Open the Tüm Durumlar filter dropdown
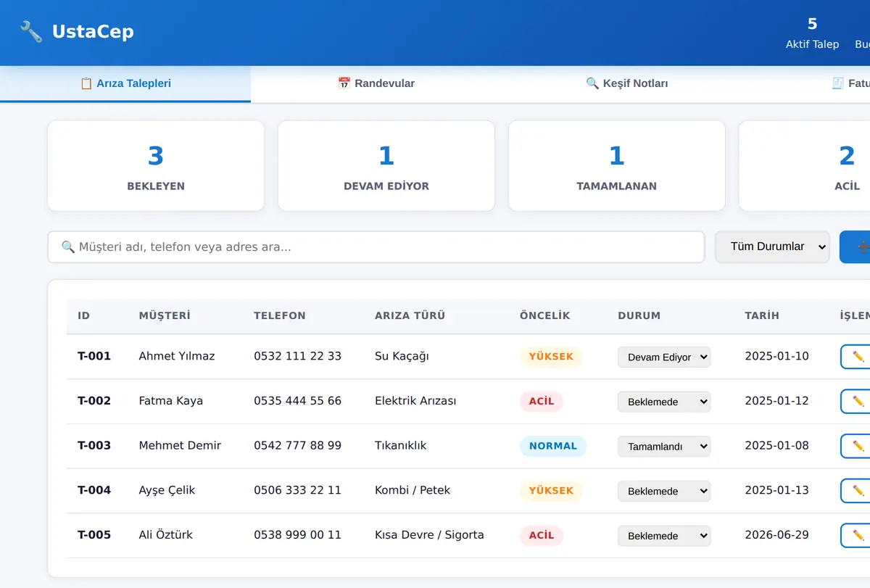870x588 pixels. pyautogui.click(x=772, y=247)
